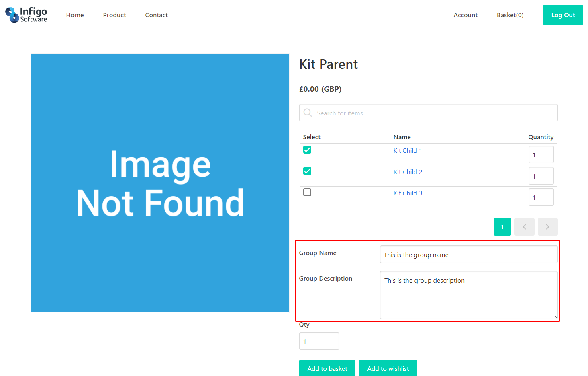Open the Kit Child 2 link
This screenshot has height=376, width=588.
tap(408, 172)
